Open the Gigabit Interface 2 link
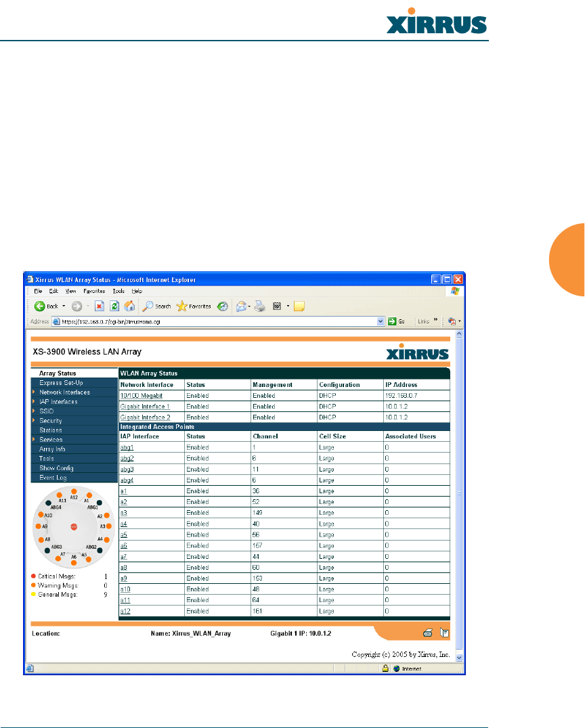The width and height of the screenshot is (585, 728). (x=145, y=417)
